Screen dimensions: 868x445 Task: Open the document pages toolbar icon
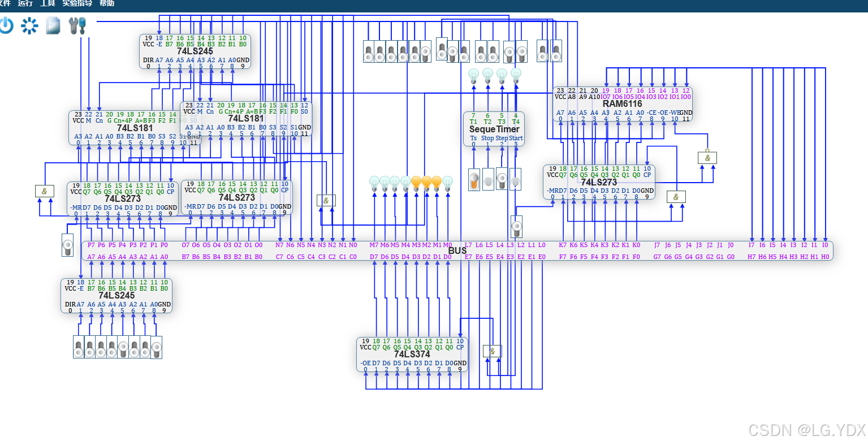point(53,25)
